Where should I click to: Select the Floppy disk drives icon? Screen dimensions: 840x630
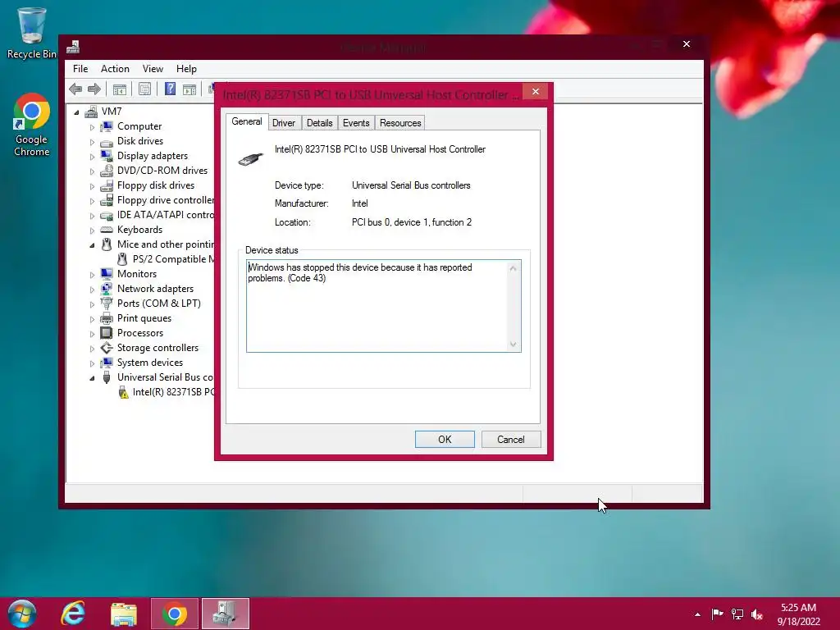coord(107,185)
